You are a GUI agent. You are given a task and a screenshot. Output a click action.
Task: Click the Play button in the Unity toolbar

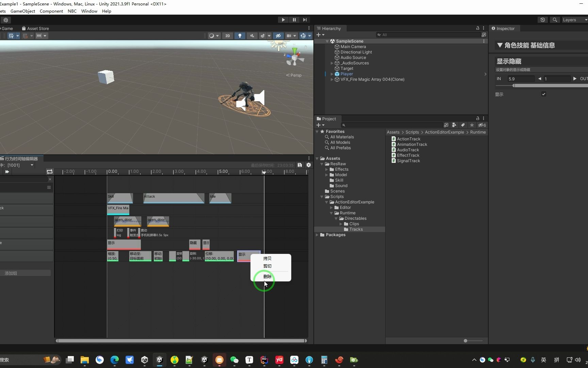(x=283, y=20)
